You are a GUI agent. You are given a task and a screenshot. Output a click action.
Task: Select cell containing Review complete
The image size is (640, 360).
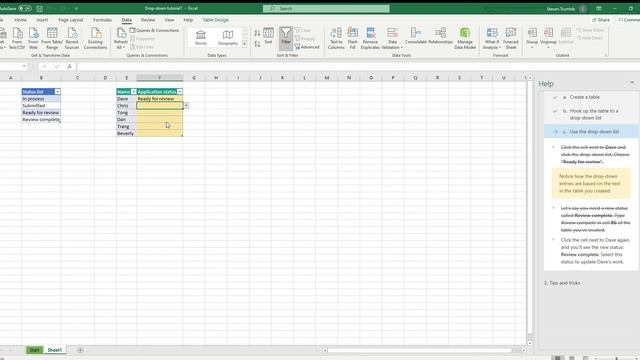pyautogui.click(x=41, y=120)
